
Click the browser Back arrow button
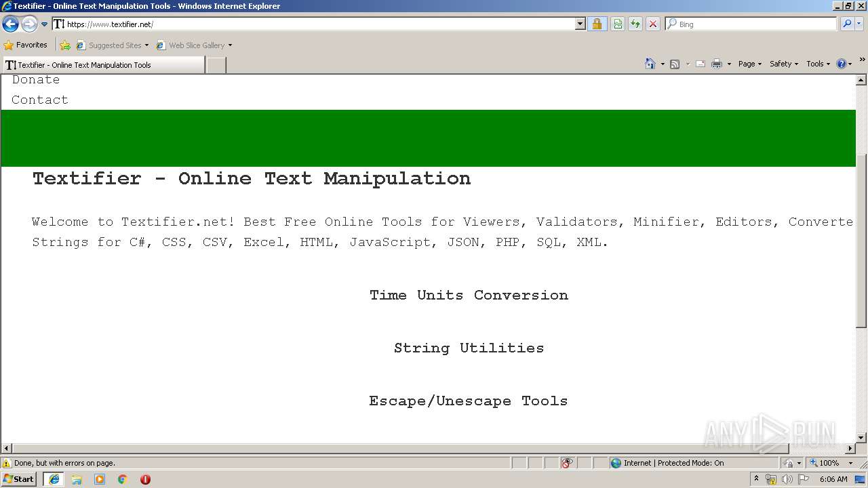pos(10,24)
